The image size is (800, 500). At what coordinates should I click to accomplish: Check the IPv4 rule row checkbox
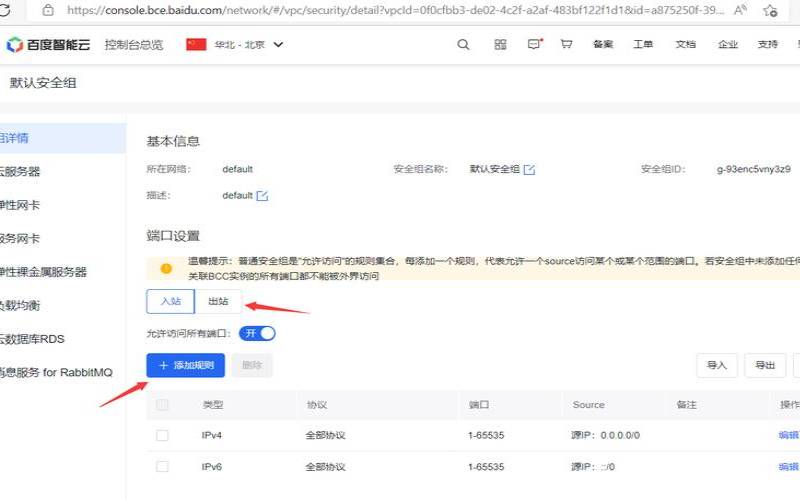click(162, 435)
